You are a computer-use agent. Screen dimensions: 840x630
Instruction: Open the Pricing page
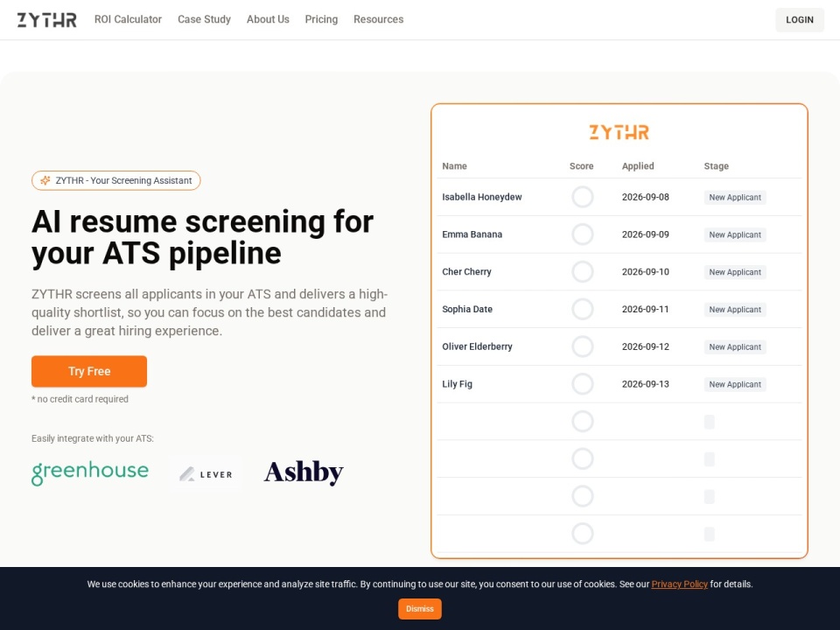coord(321,19)
